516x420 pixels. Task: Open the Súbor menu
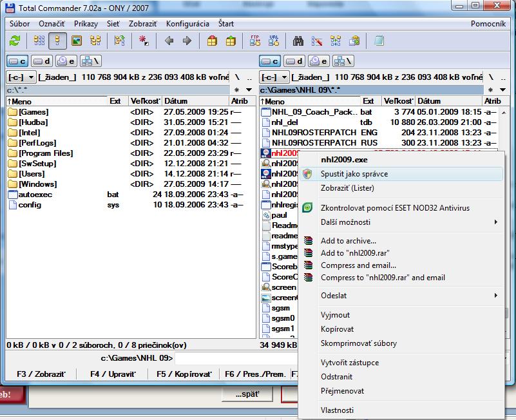click(x=20, y=24)
